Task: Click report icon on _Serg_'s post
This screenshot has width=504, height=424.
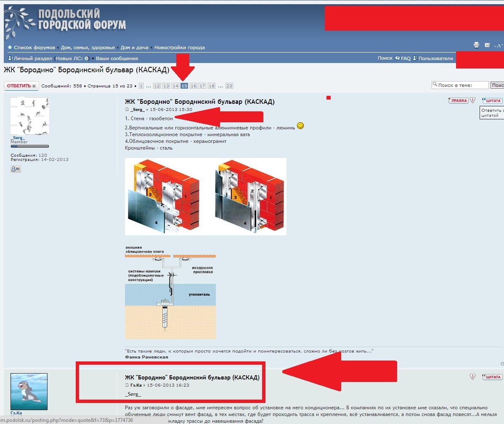Action: click(x=472, y=100)
